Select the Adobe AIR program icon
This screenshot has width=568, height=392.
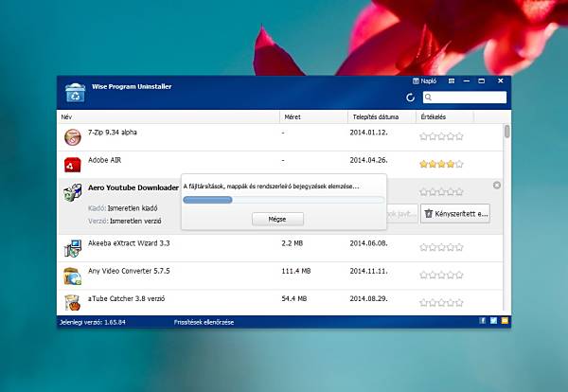[x=73, y=165]
